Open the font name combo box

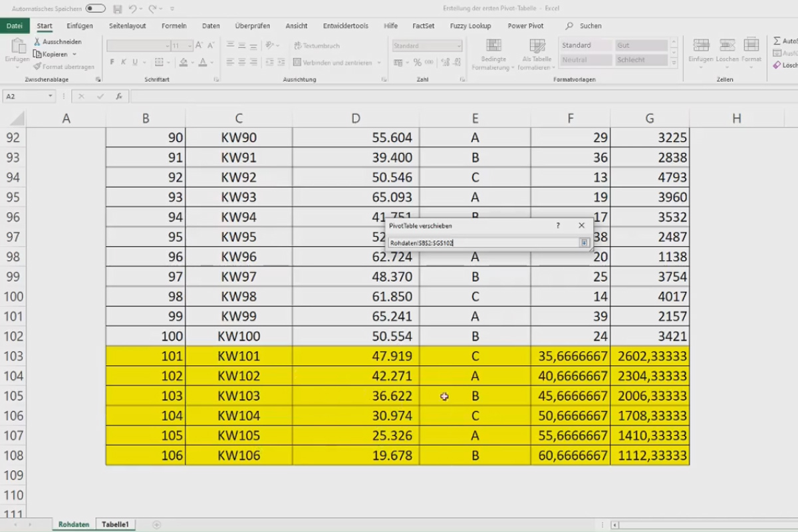[139, 46]
